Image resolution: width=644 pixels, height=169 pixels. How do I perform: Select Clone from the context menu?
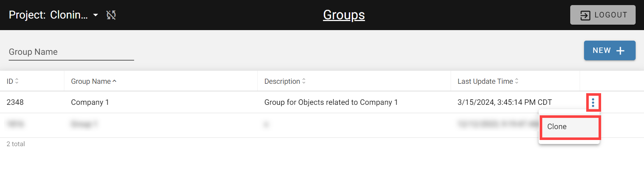coord(569,127)
